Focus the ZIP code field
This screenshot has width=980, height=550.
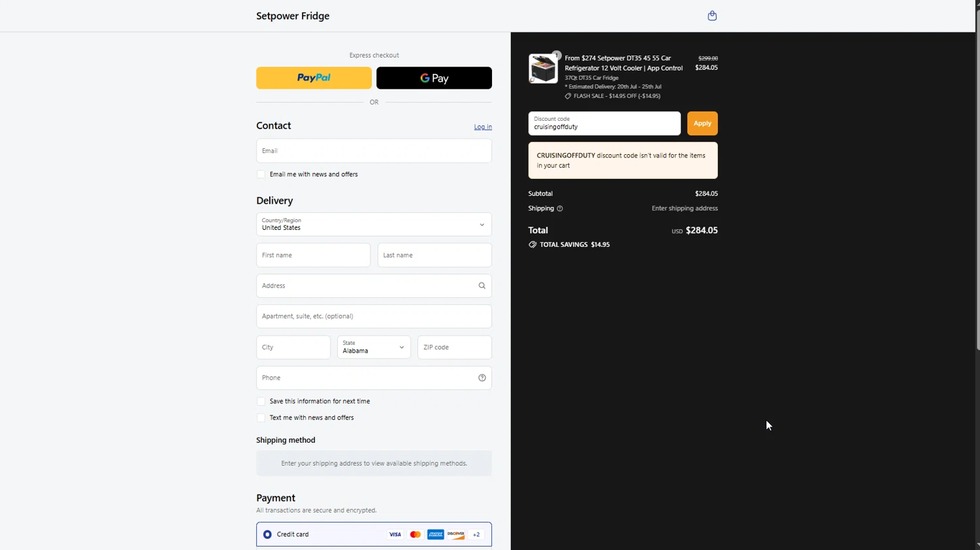[455, 347]
